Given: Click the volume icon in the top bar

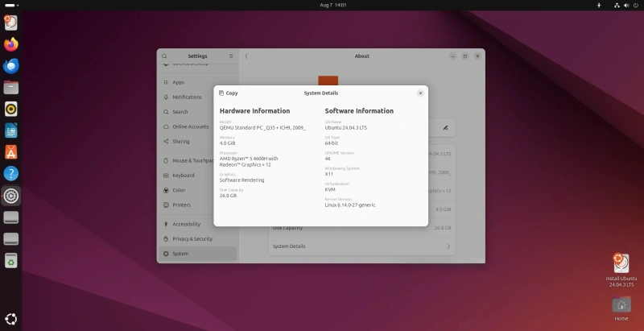Looking at the screenshot, I should pos(626,6).
